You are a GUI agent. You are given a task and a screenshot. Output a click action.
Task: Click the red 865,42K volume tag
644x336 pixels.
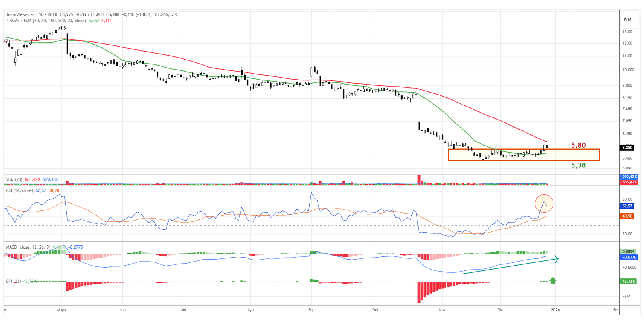pyautogui.click(x=629, y=182)
